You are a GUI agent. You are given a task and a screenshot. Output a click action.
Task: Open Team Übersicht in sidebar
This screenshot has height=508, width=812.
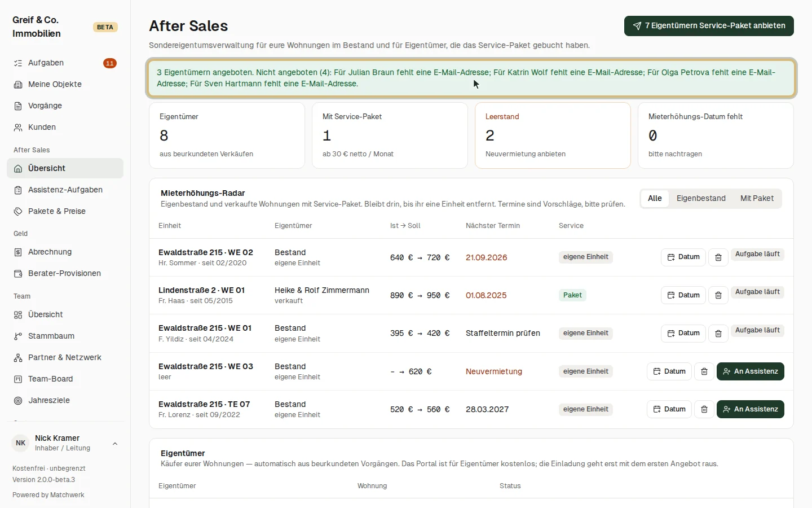pos(65,314)
